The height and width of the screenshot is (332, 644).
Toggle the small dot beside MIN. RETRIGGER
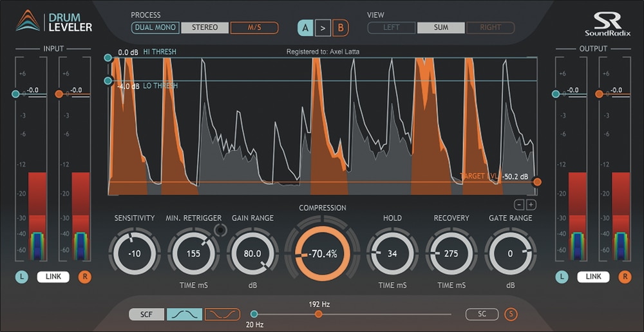(x=221, y=231)
